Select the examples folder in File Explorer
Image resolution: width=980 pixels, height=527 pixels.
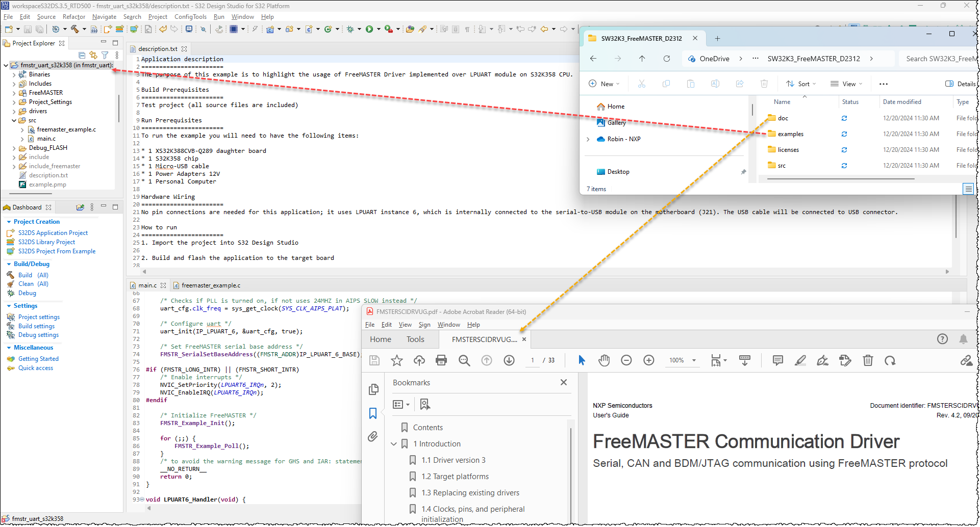[790, 134]
